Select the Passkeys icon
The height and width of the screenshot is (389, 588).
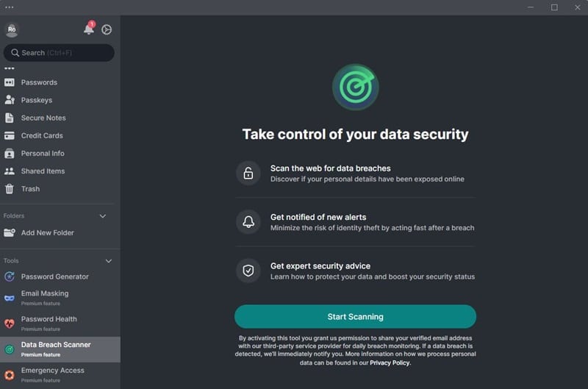pos(10,100)
